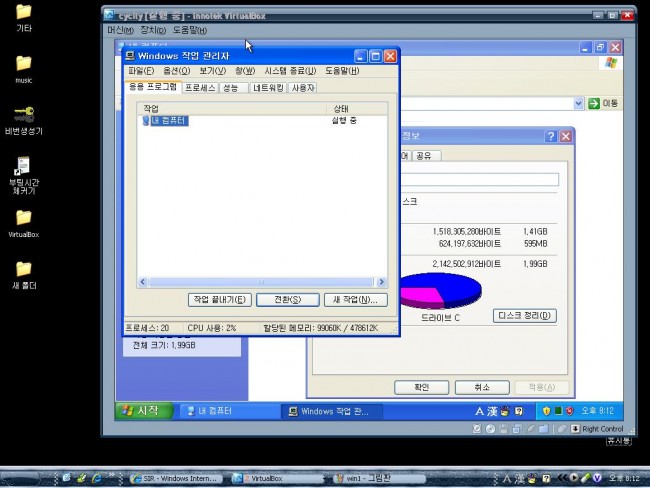Click the guest language bar help icon

(x=519, y=411)
